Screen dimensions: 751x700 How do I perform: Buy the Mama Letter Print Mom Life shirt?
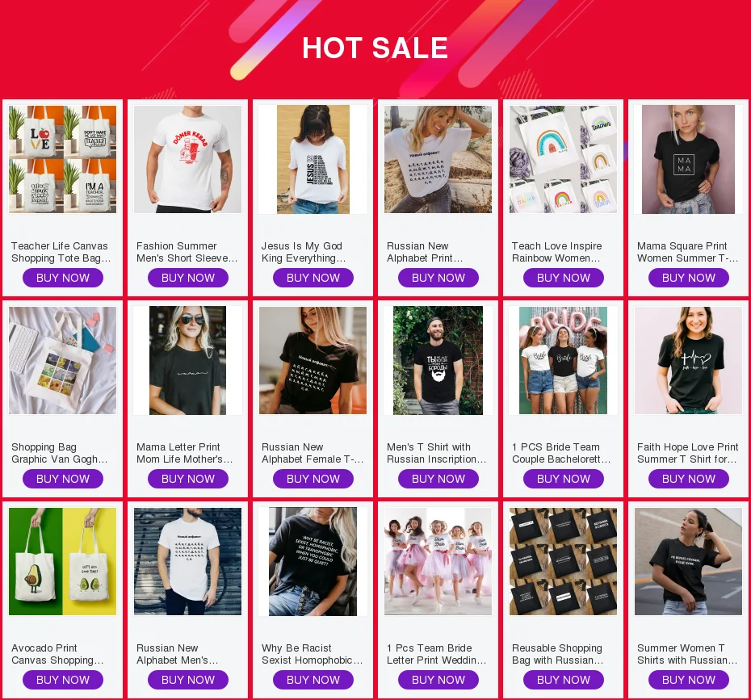tap(187, 479)
